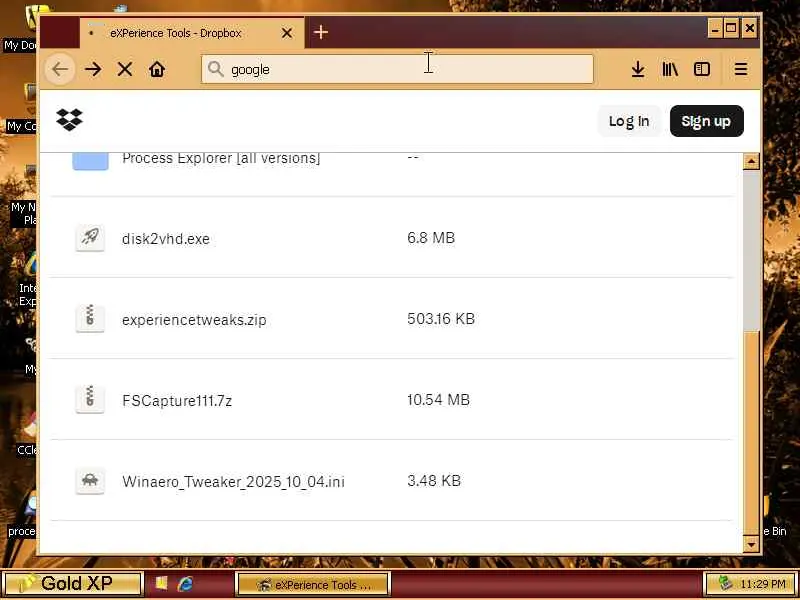Toggle the sidebar panel icon

click(702, 69)
